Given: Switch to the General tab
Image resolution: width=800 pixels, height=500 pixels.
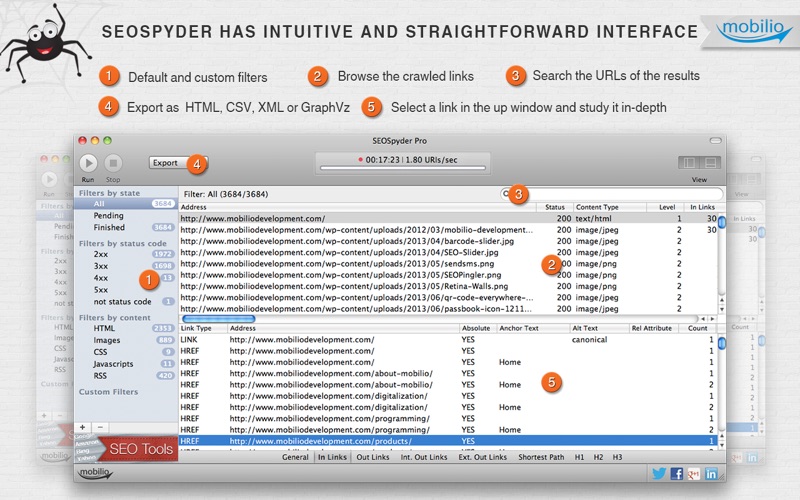Looking at the screenshot, I should point(295,457).
